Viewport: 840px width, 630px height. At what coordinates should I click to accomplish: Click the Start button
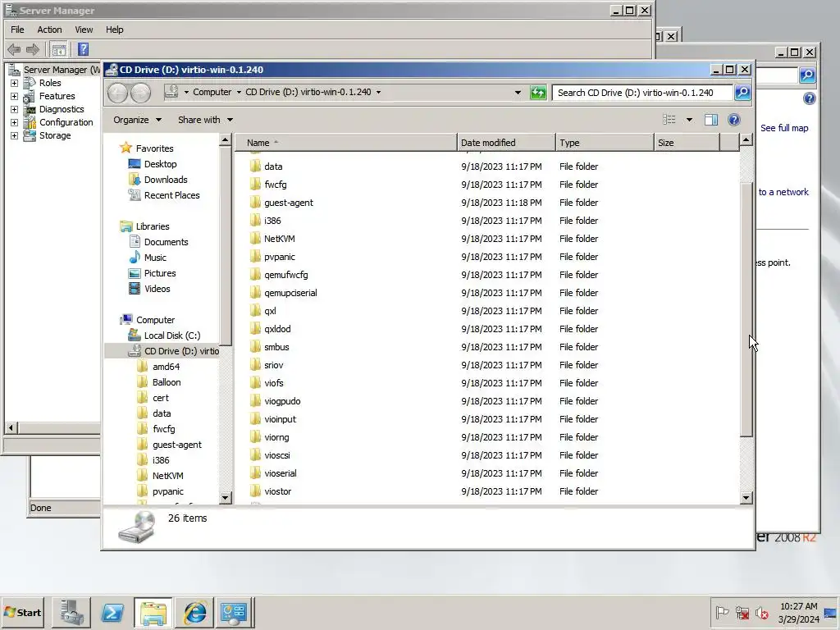point(24,612)
